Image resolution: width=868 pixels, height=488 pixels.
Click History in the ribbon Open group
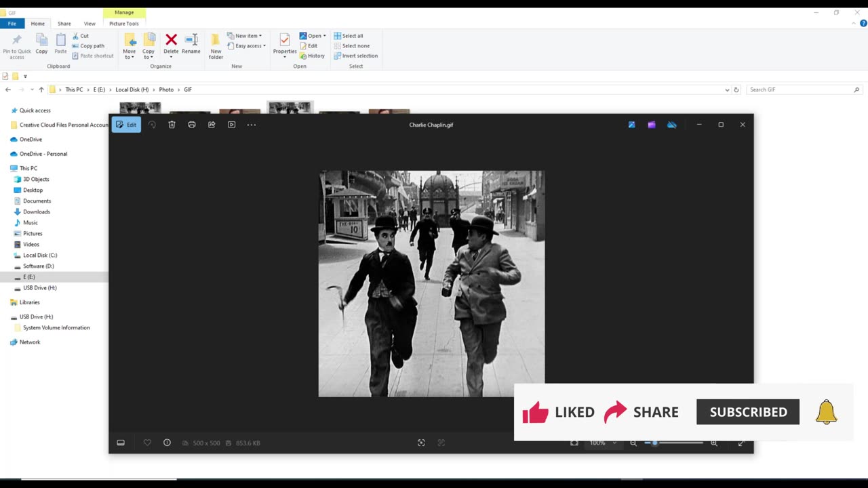click(x=313, y=56)
